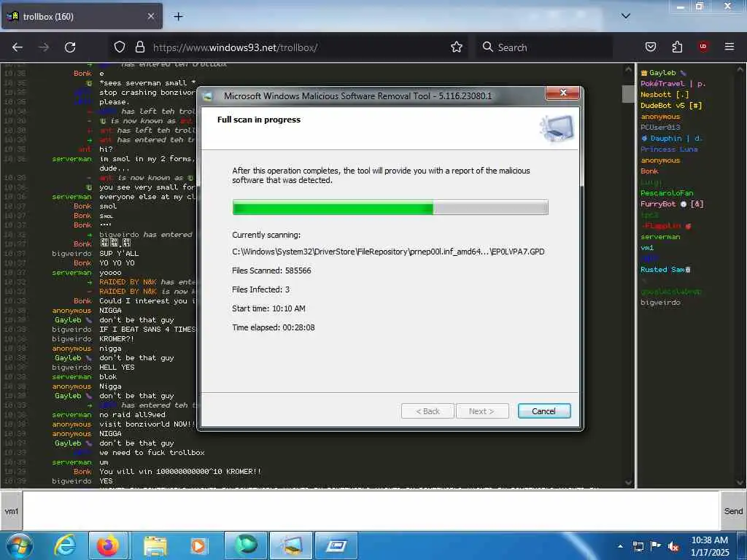Select Dauphin in the user list
The image size is (747, 560).
671,139
